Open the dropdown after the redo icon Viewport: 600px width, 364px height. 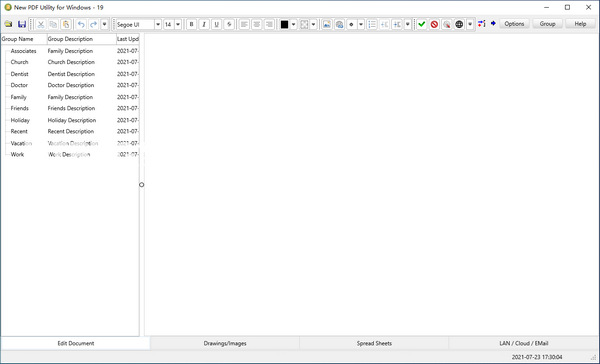tap(104, 24)
